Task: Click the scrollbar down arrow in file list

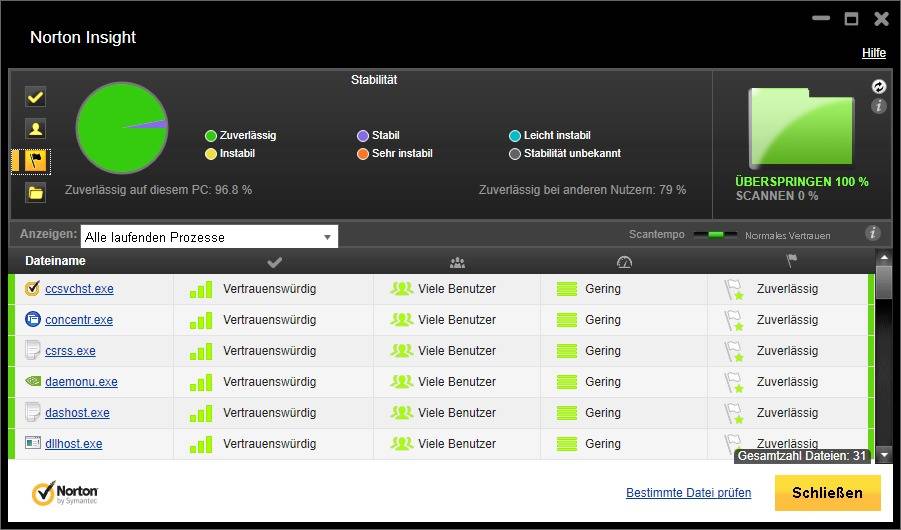Action: tap(883, 455)
